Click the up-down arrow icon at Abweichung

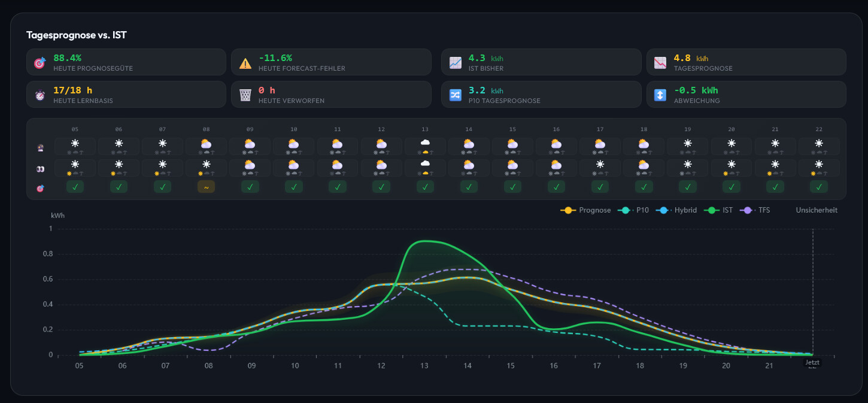pos(660,95)
